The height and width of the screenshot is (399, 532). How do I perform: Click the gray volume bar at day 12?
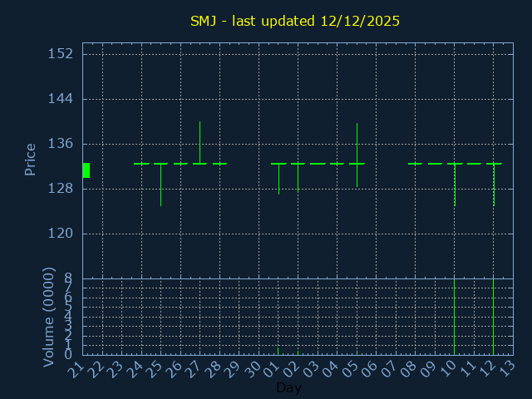coord(494,316)
